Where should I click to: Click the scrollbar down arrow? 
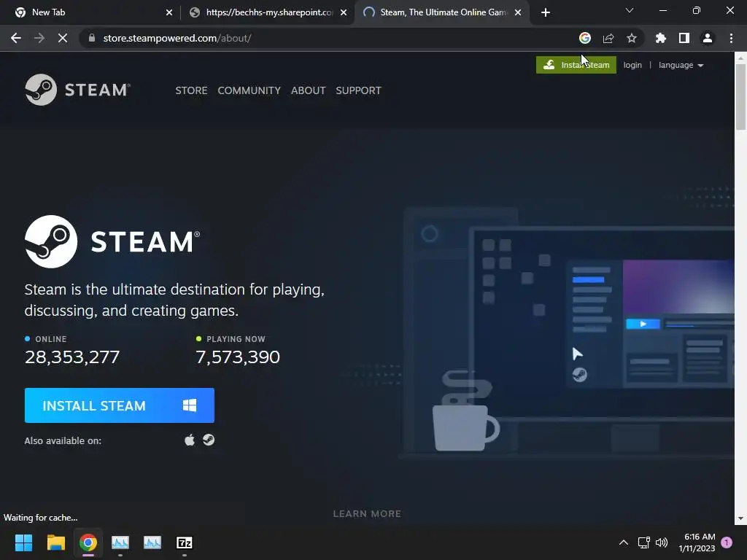[740, 518]
